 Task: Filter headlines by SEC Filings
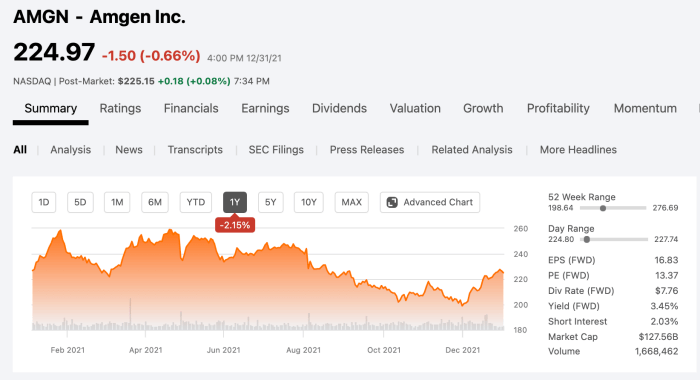[276, 150]
